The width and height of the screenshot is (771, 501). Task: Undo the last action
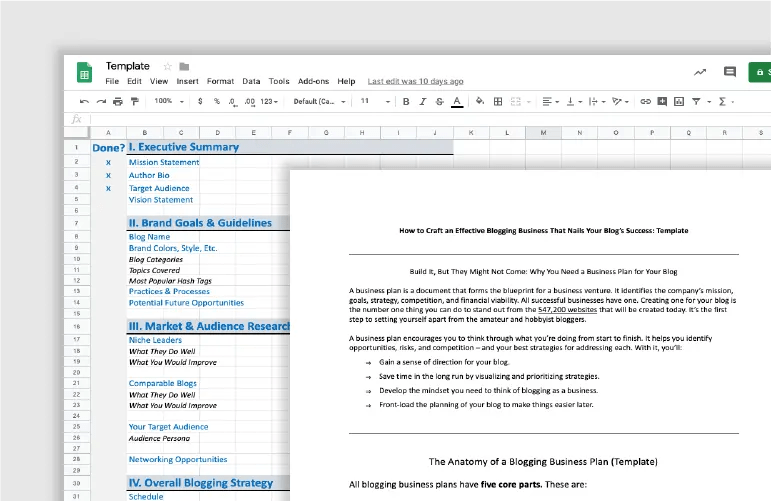click(x=84, y=101)
